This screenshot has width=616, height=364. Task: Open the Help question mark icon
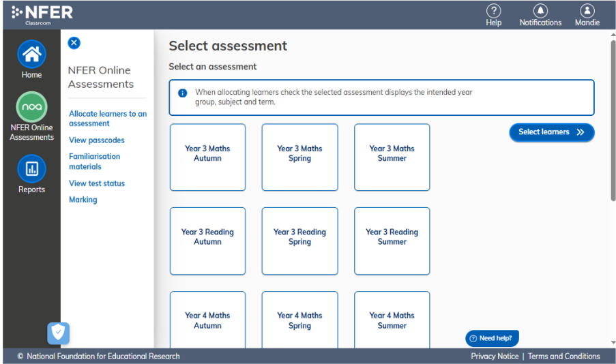point(493,11)
